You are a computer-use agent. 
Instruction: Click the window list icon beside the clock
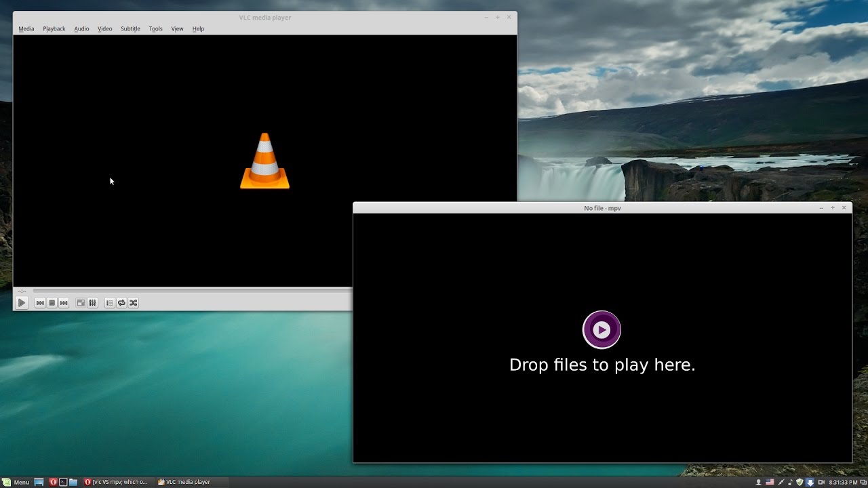(x=863, y=482)
